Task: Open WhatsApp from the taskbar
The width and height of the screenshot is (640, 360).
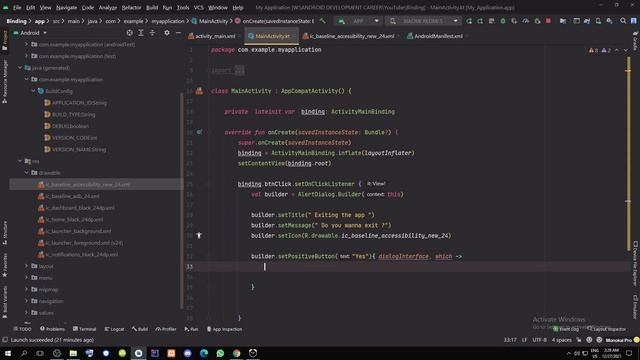Action: (220, 353)
